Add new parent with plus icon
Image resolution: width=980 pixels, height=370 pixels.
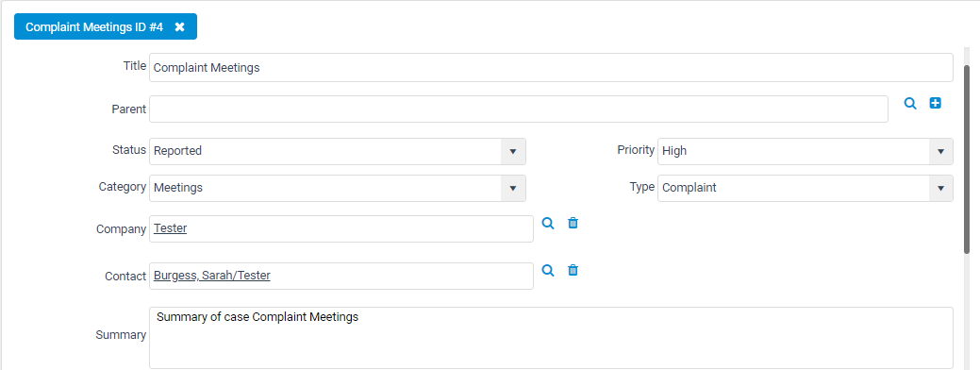coord(935,103)
